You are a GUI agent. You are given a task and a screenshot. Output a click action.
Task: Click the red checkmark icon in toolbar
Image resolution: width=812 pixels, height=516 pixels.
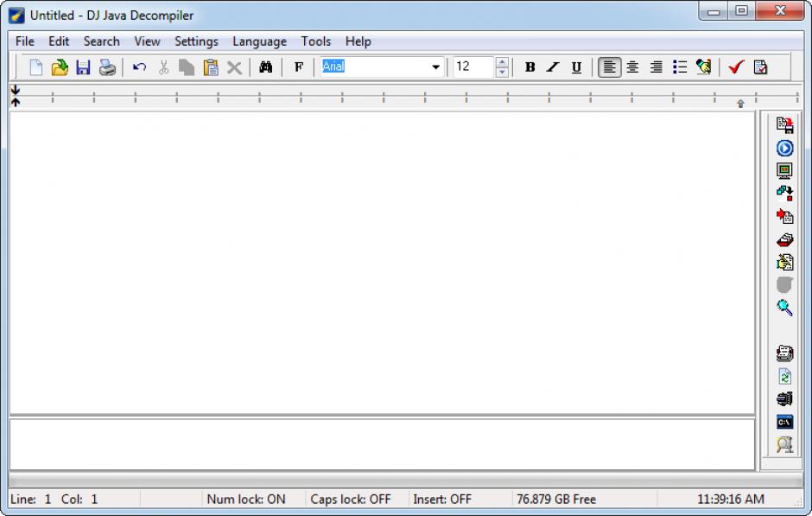pyautogui.click(x=735, y=67)
